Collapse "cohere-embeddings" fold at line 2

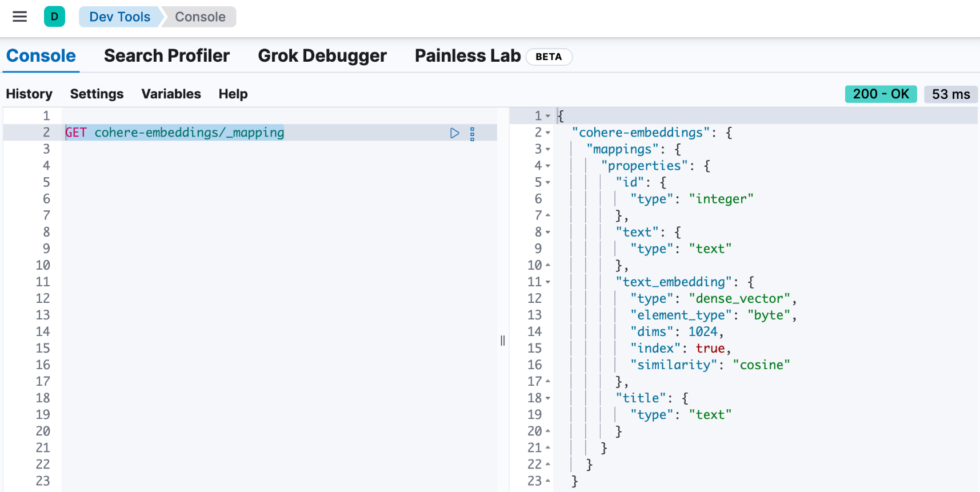[x=547, y=133]
